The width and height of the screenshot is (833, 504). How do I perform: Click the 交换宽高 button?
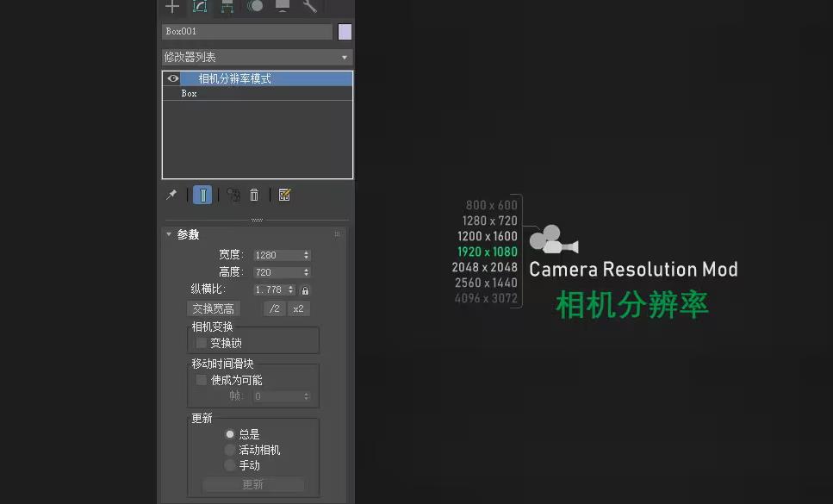[x=214, y=308]
